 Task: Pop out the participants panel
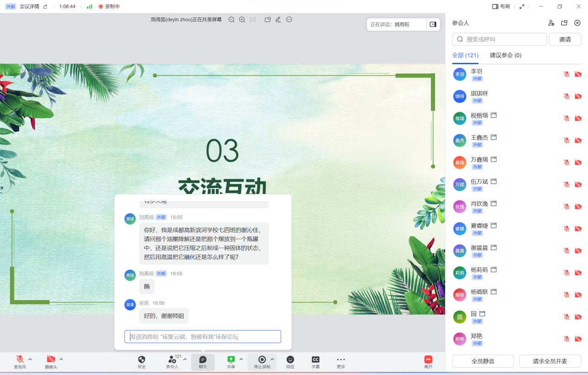tap(564, 23)
